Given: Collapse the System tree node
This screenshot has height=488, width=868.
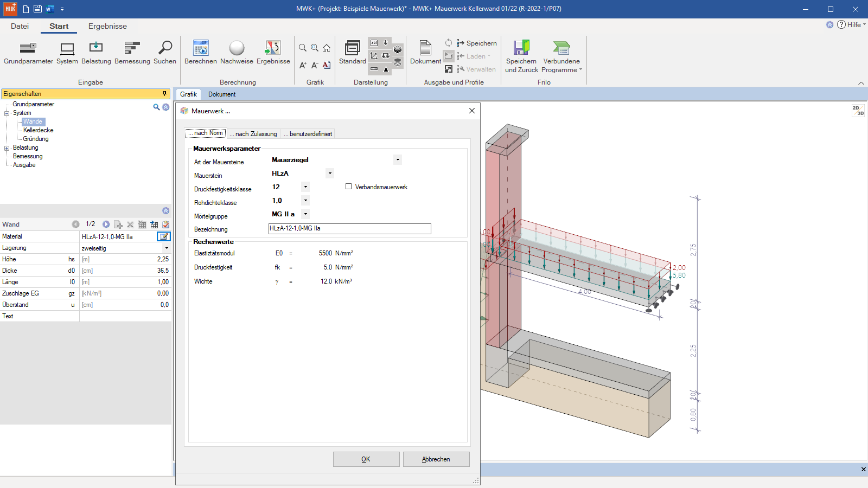Looking at the screenshot, I should [x=7, y=113].
